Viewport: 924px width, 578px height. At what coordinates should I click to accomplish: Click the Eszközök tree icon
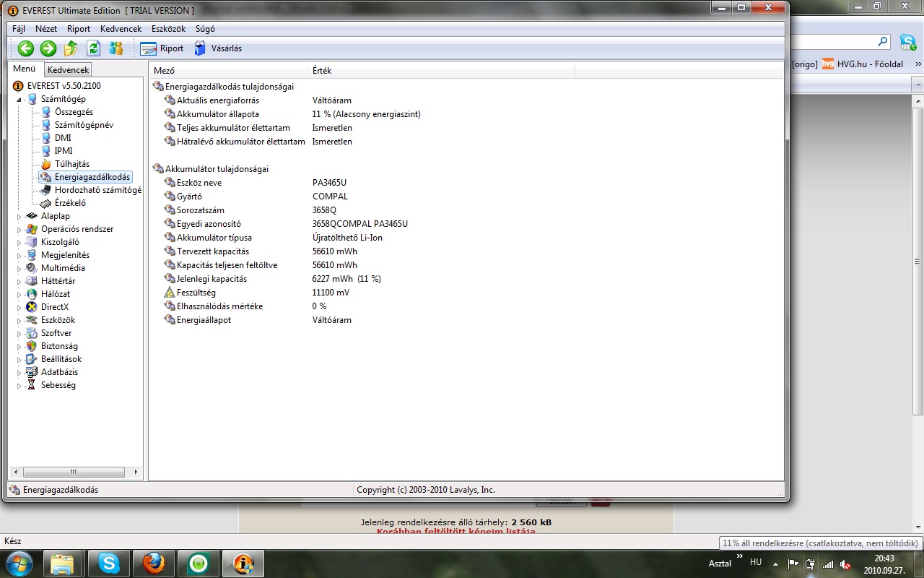pos(32,320)
